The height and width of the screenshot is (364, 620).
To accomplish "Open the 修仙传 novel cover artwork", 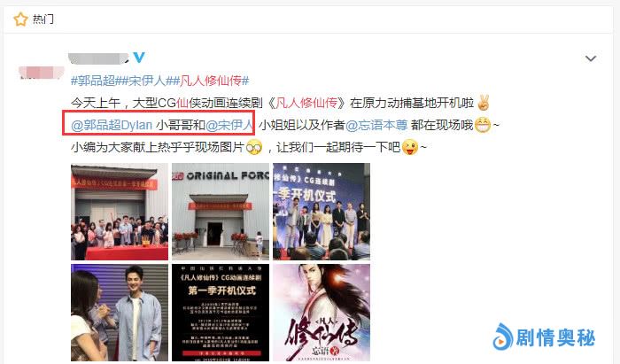I will (x=322, y=313).
